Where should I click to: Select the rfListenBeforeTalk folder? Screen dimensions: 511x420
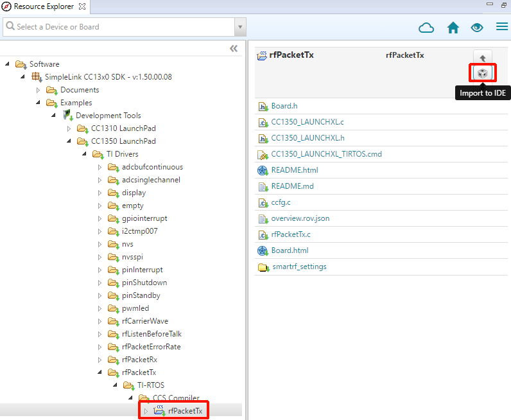[x=152, y=334]
